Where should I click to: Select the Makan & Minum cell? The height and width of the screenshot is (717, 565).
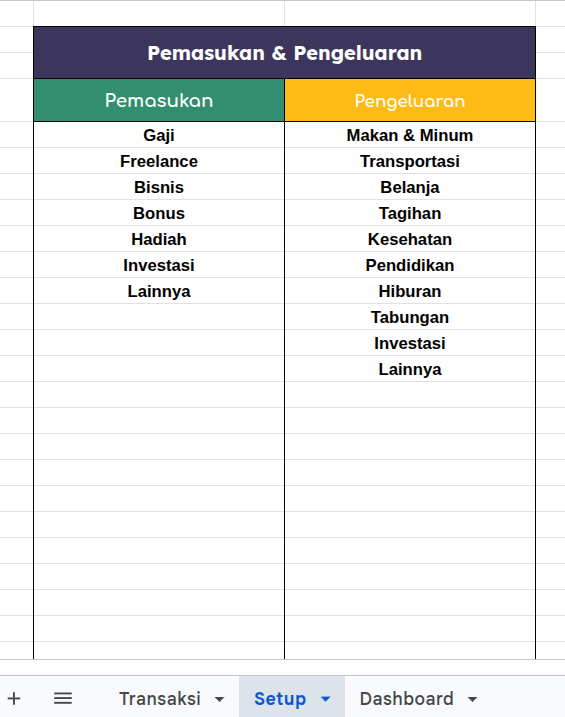pyautogui.click(x=410, y=135)
